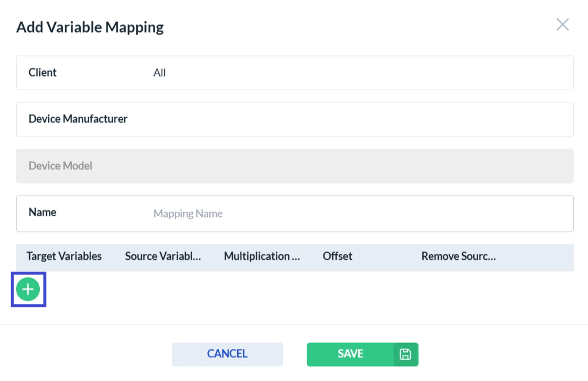Viewport: 588px width, 381px height.
Task: Click the Device Model label text
Action: pyautogui.click(x=61, y=166)
